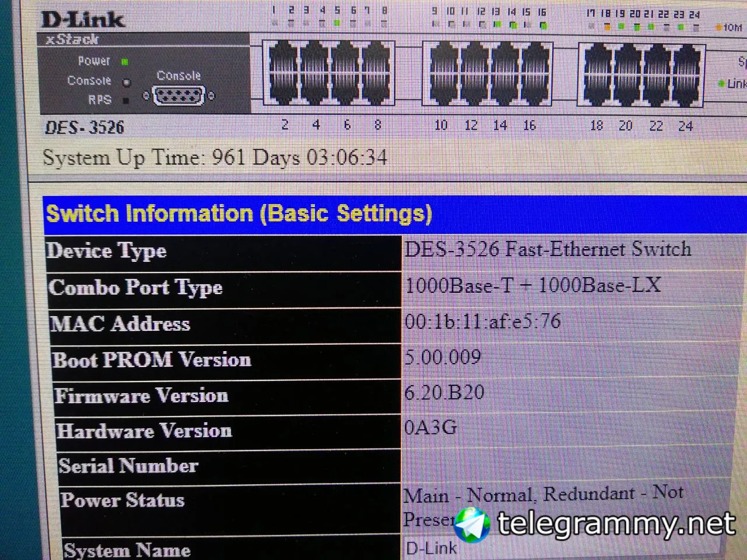
Task: Select port 21 socket on the switch panel
Action: pos(658,59)
